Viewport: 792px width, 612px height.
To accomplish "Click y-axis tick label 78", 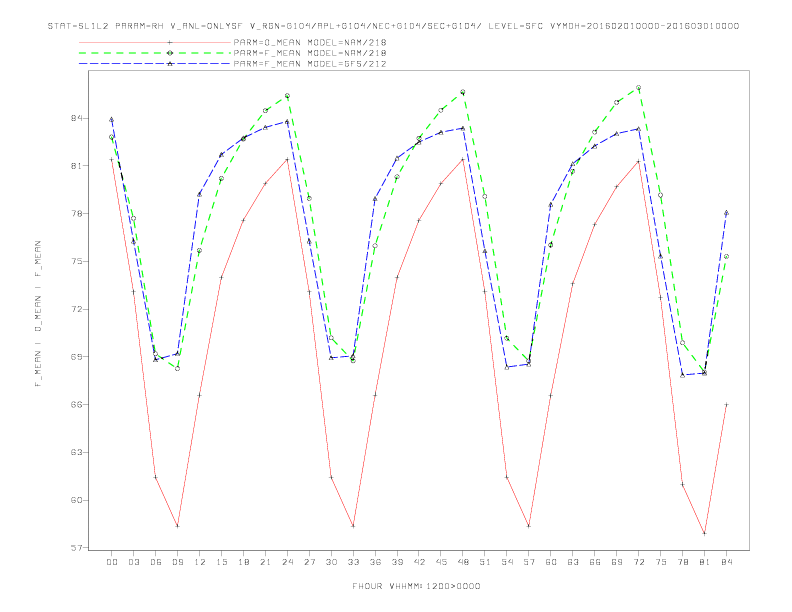I will pos(76,214).
